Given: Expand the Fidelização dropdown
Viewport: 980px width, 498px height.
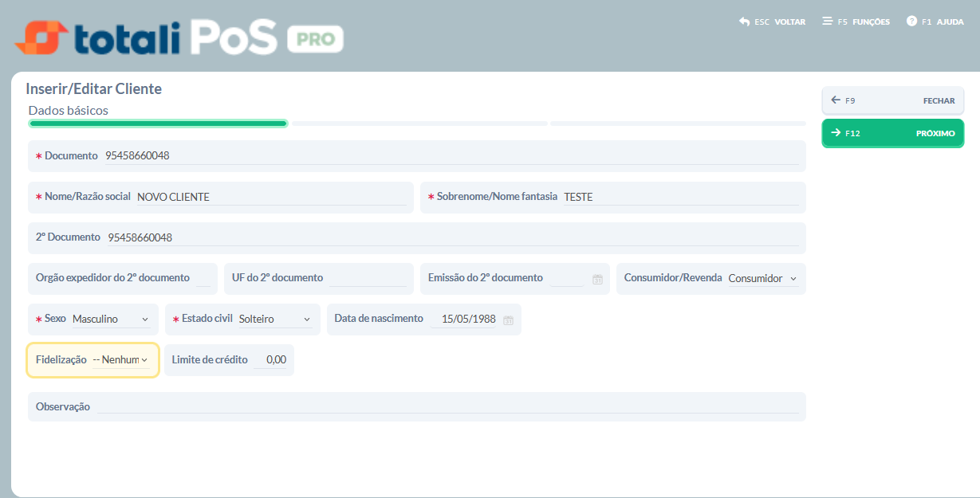Looking at the screenshot, I should (x=120, y=359).
